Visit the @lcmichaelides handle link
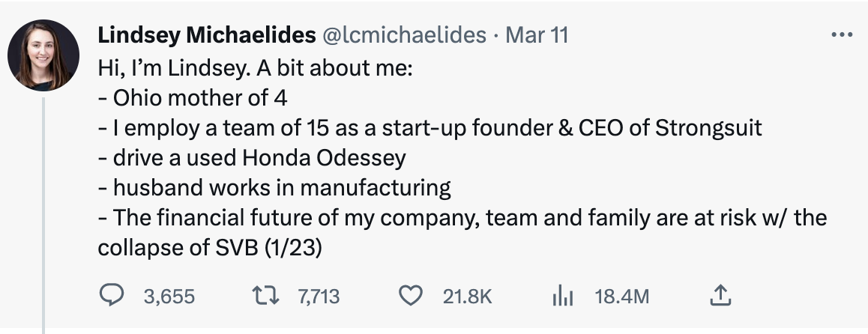868x334 pixels. 405,35
